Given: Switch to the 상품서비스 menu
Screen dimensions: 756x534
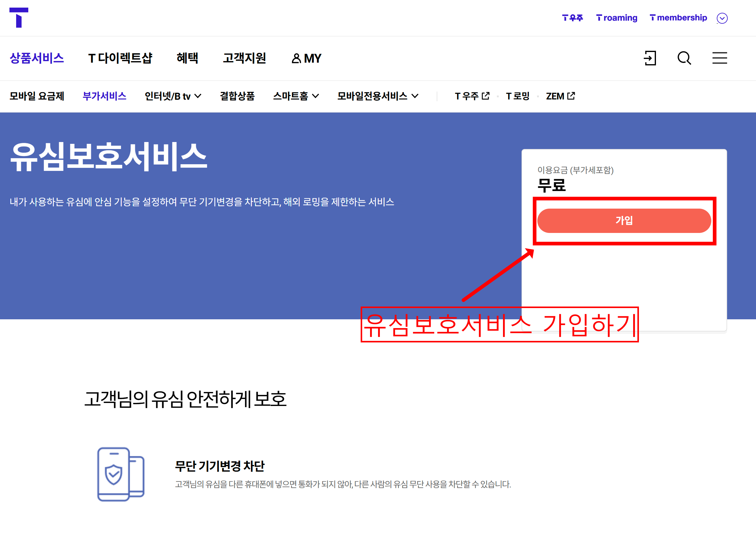Looking at the screenshot, I should pos(37,58).
